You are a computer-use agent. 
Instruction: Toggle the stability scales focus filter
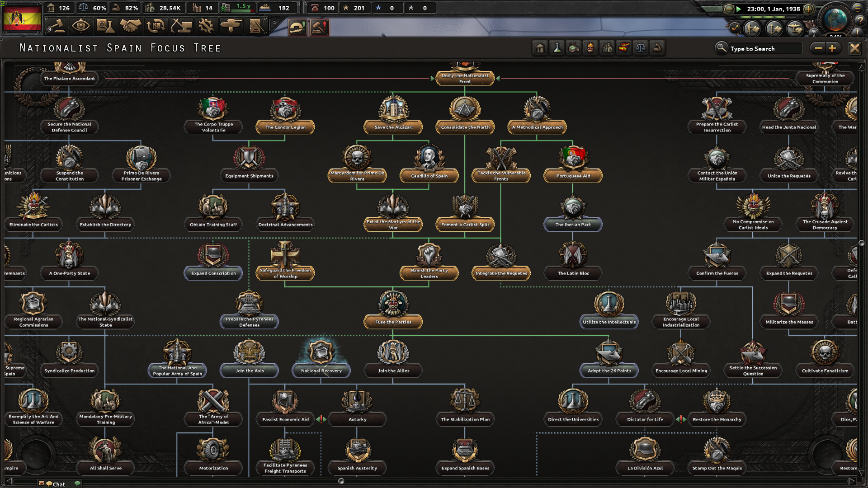[641, 48]
